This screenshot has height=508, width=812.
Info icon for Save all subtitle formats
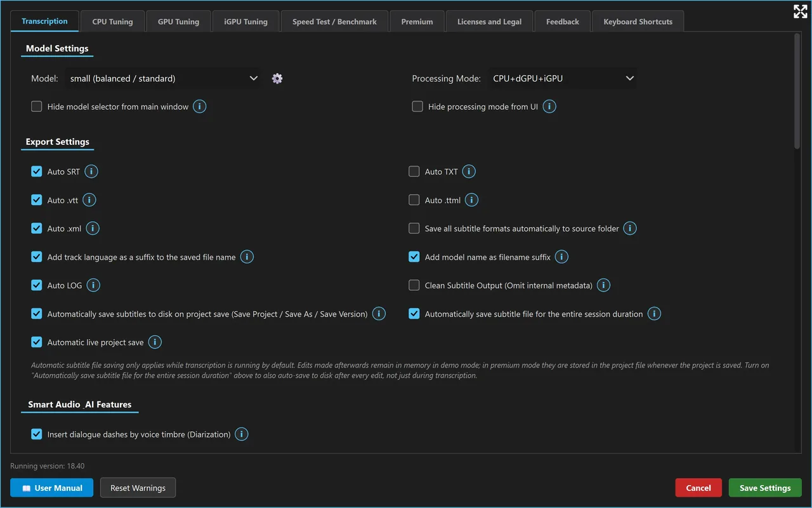(x=630, y=228)
